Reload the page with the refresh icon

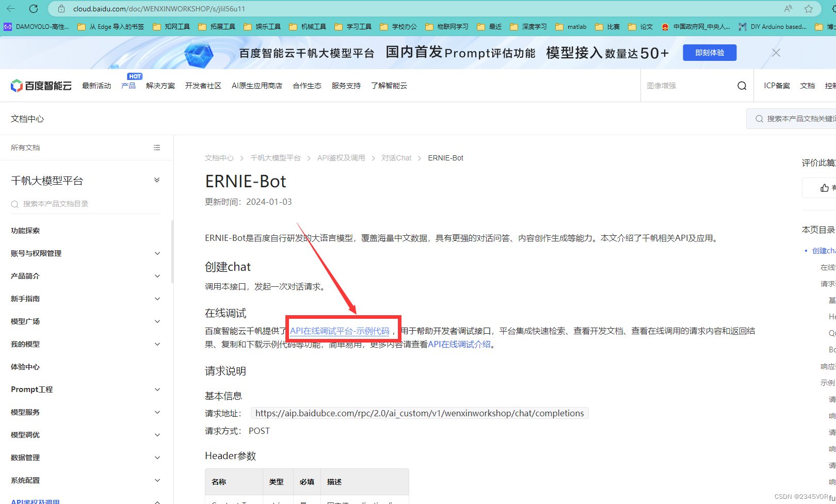pos(34,9)
